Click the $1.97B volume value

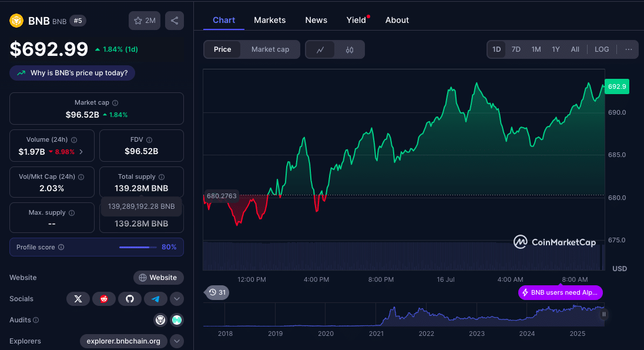32,152
